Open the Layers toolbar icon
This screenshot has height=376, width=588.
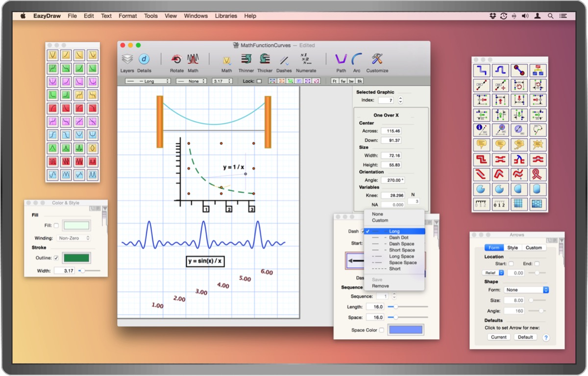coord(127,60)
